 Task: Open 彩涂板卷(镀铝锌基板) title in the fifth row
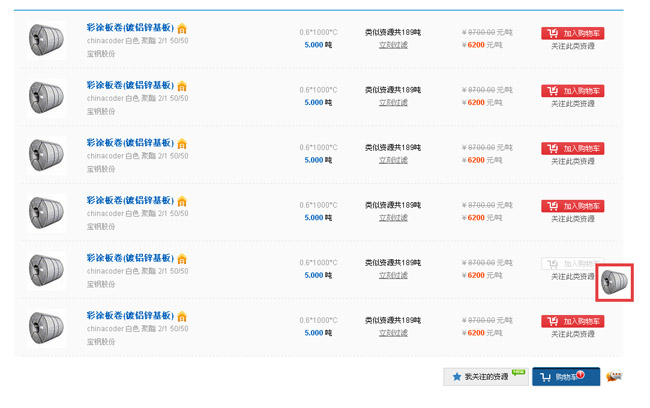click(130, 258)
